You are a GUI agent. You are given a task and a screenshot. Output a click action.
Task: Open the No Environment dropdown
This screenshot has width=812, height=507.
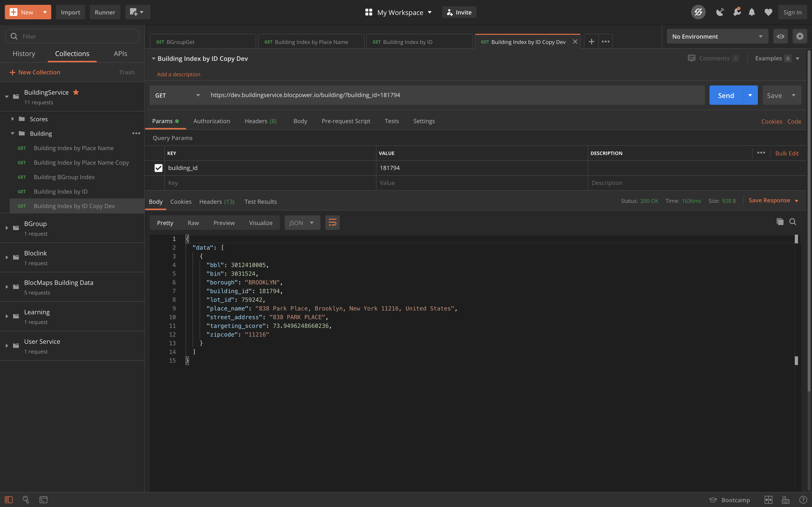[717, 36]
